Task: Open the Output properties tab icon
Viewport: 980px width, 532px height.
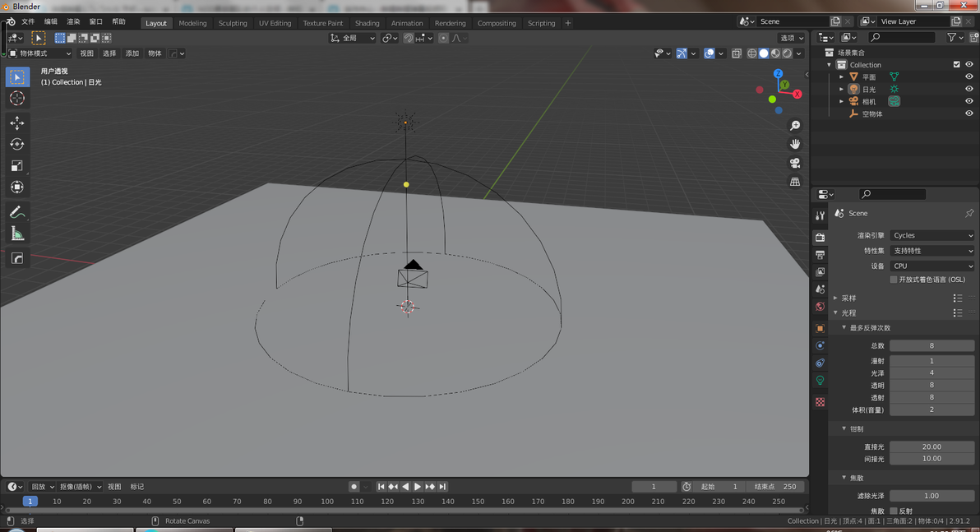Action: pyautogui.click(x=820, y=255)
